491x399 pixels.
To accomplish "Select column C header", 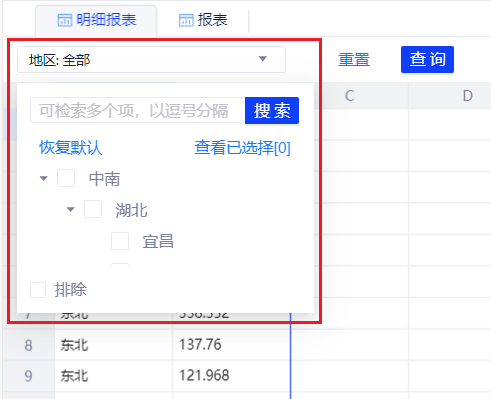I will click(x=349, y=96).
